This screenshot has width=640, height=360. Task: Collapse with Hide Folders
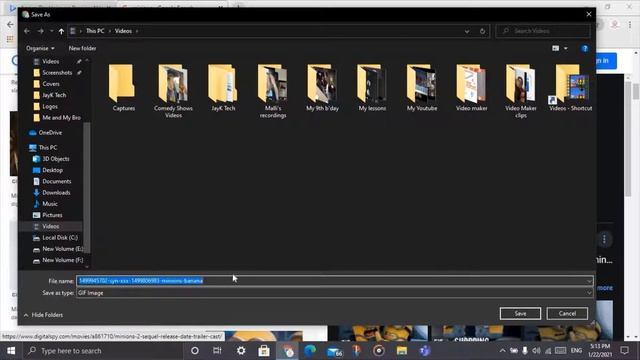pyautogui.click(x=43, y=315)
